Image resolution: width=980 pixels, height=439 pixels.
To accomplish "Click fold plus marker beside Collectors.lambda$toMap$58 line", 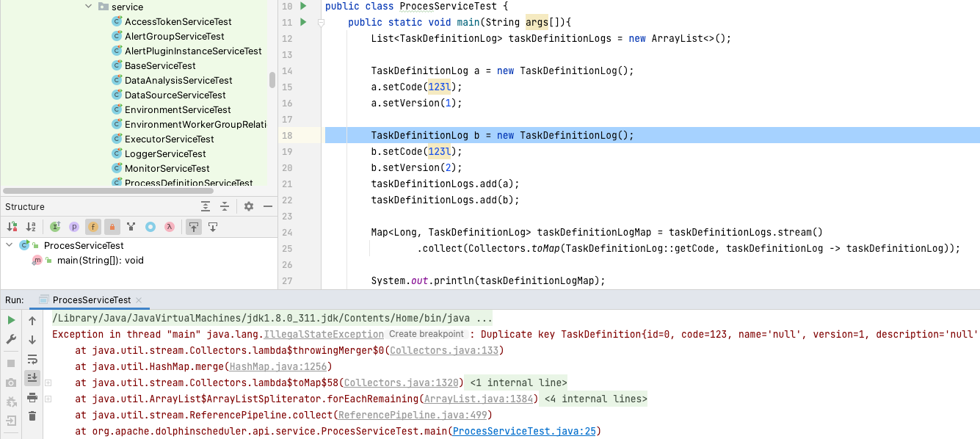I will point(48,382).
